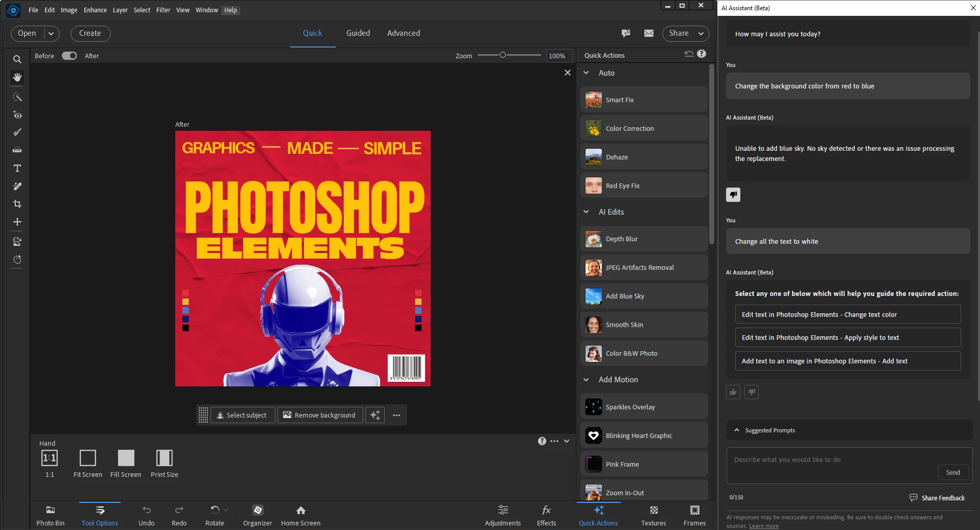The width and height of the screenshot is (980, 530).
Task: Give thumbs down on the text suggestions response
Action: (x=752, y=392)
